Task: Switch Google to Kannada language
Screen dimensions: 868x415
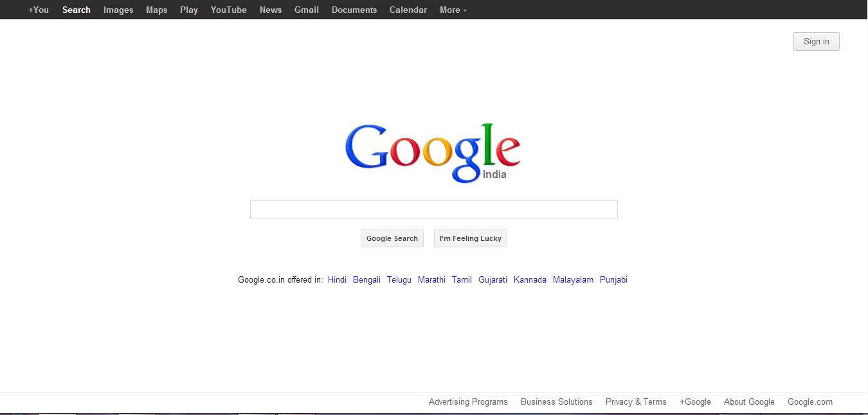Action: click(530, 279)
